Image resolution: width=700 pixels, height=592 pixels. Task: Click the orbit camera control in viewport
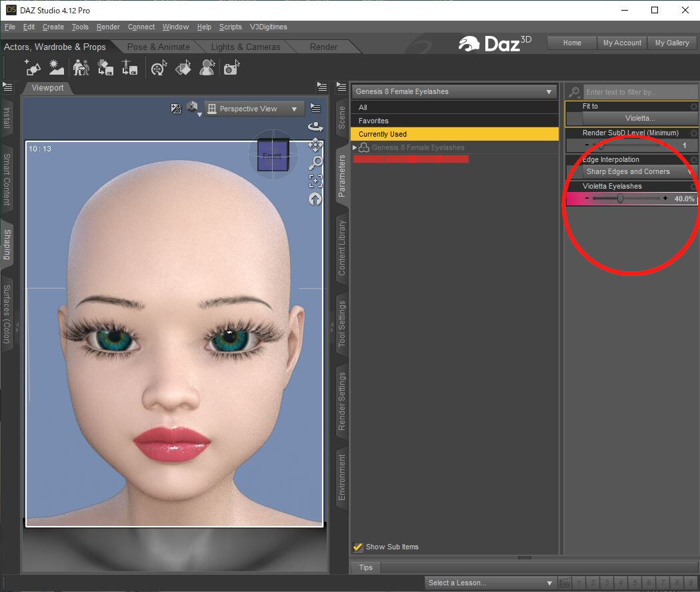315,127
